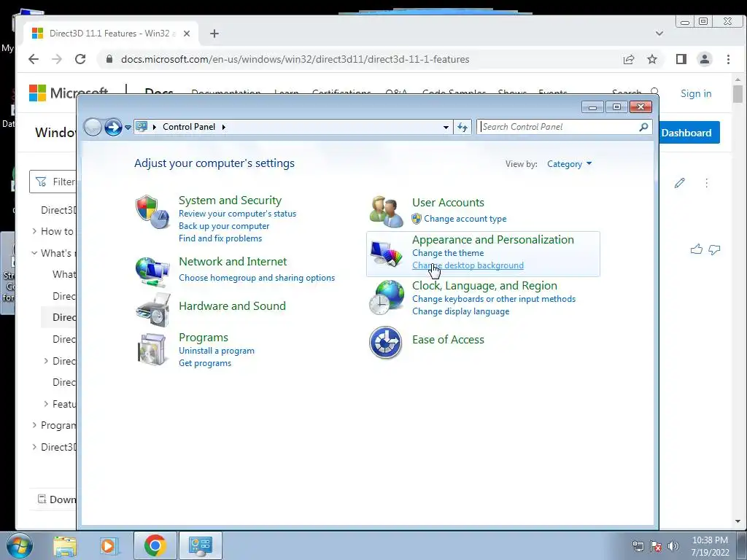Viewport: 747px width, 560px height.
Task: Open Windows Explorer from taskbar
Action: (x=65, y=545)
